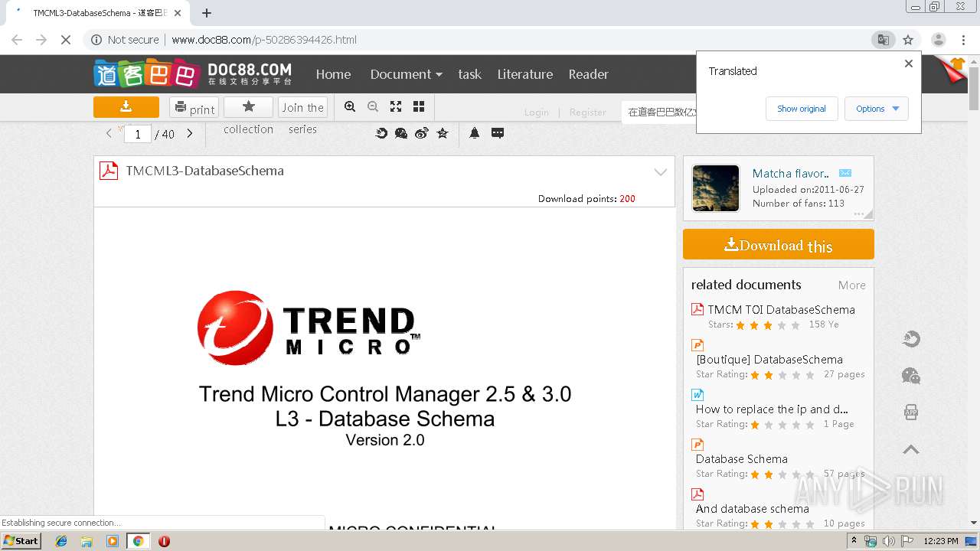Send a message to the uploader via the envelope icon
This screenshot has width=980, height=551.
tap(845, 173)
